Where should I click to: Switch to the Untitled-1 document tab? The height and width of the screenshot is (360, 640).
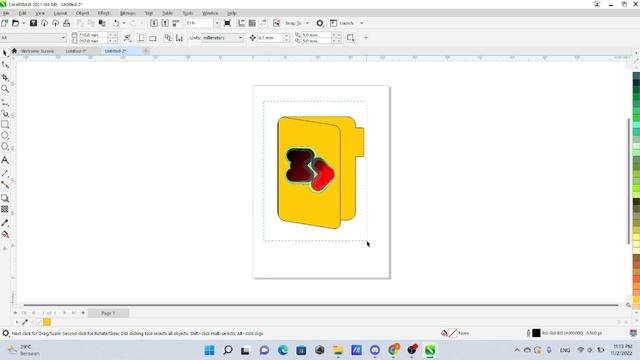(76, 51)
